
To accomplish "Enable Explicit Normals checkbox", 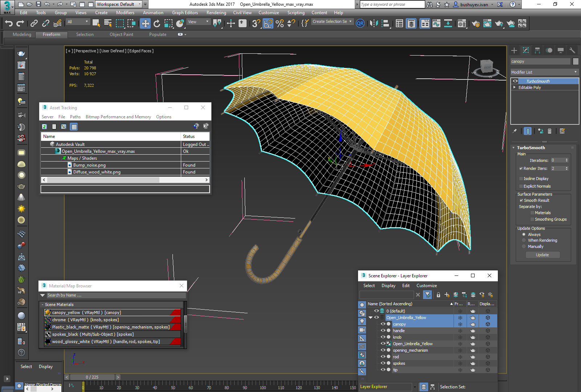I will pyautogui.click(x=521, y=186).
